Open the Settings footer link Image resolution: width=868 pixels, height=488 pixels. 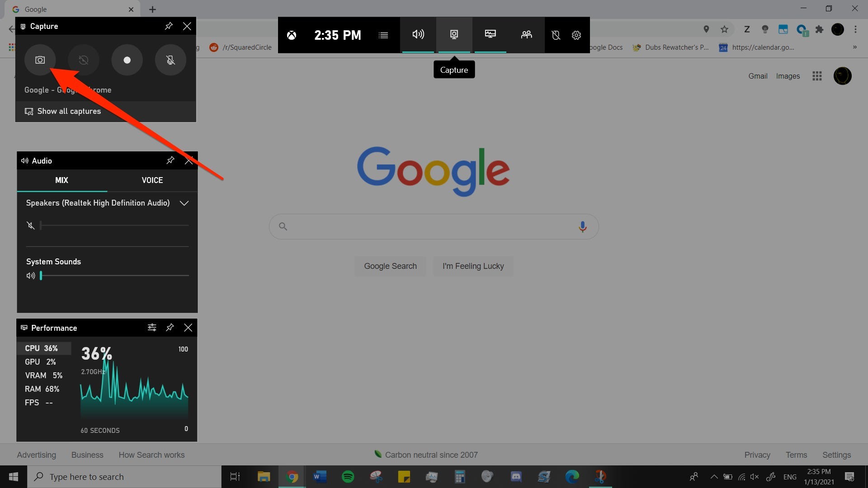point(836,455)
